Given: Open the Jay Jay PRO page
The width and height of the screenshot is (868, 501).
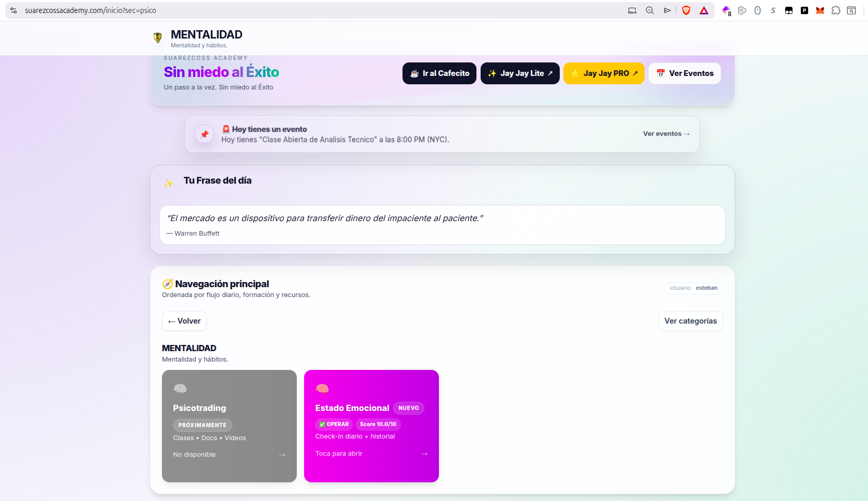Looking at the screenshot, I should (x=603, y=73).
